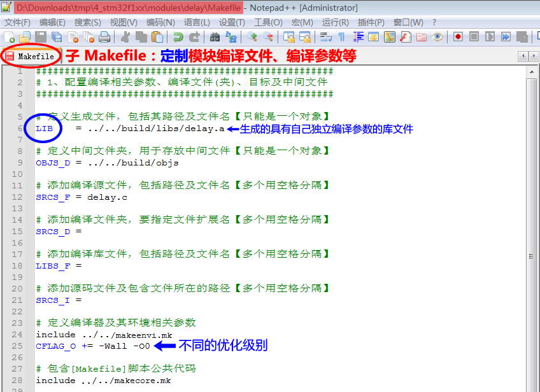Redo an edit via toolbar icon
This screenshot has height=392, width=540.
[x=193, y=38]
